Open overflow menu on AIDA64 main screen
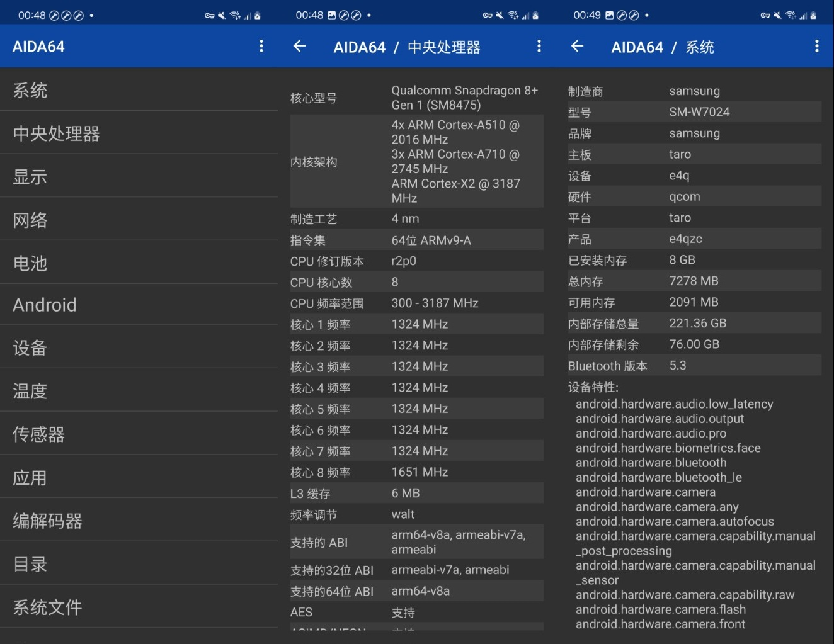Screen dimensions: 834x644 click(x=261, y=46)
